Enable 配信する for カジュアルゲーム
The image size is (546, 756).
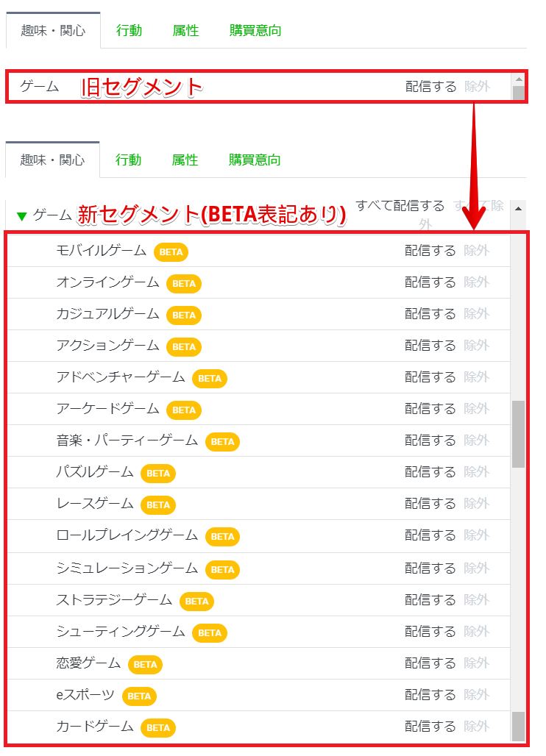(x=430, y=314)
